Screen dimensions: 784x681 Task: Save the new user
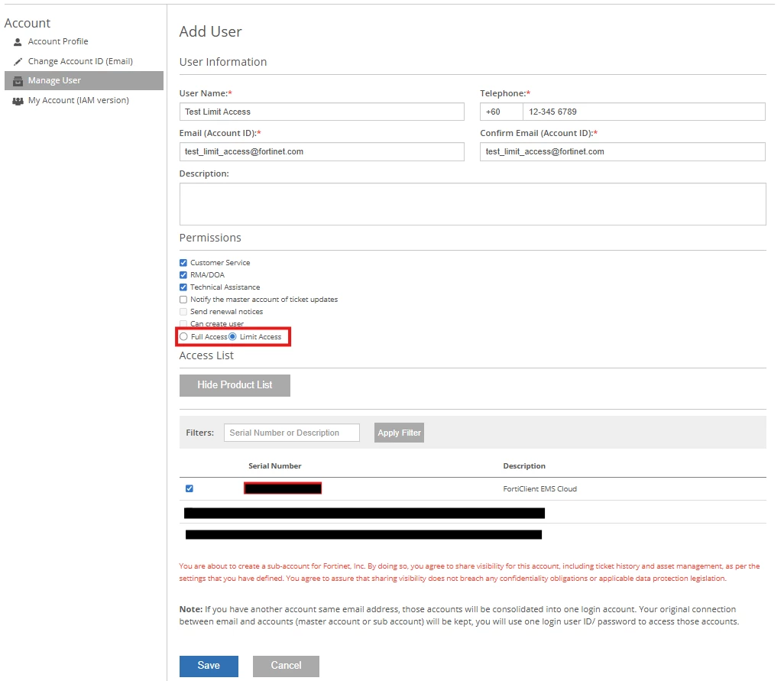pos(209,666)
